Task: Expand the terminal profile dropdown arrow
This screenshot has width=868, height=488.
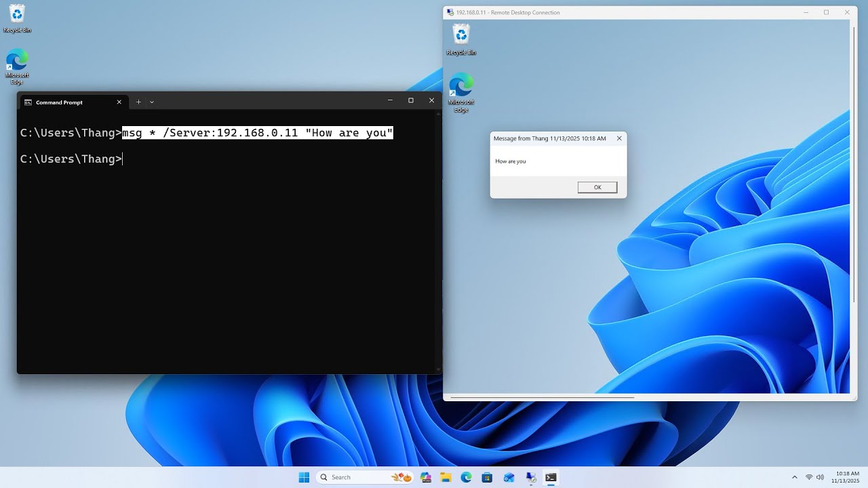Action: (x=152, y=102)
